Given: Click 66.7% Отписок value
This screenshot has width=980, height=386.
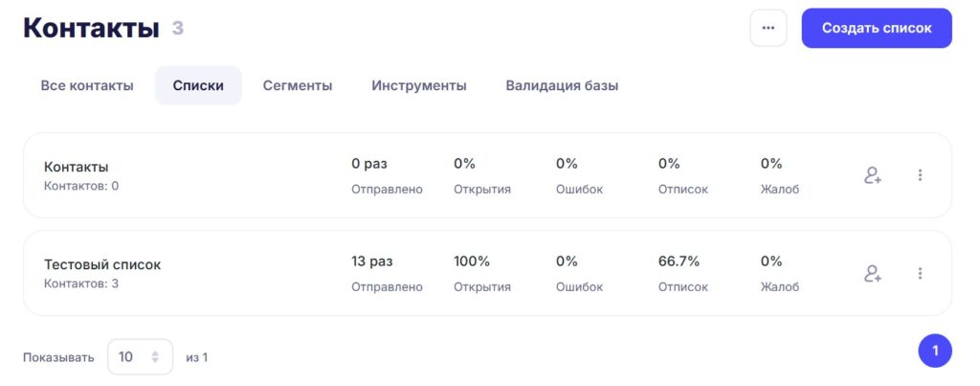Looking at the screenshot, I should (679, 261).
